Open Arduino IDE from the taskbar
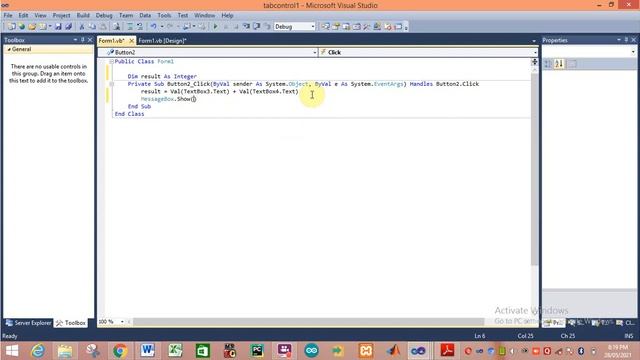Screen dimensions: 640x360 coord(311,350)
